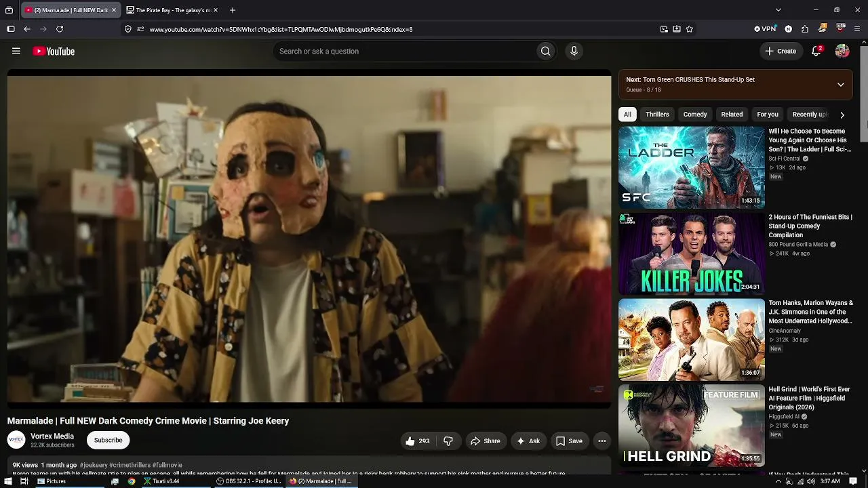The width and height of the screenshot is (868, 488).
Task: Click the Ask button
Action: tap(528, 441)
